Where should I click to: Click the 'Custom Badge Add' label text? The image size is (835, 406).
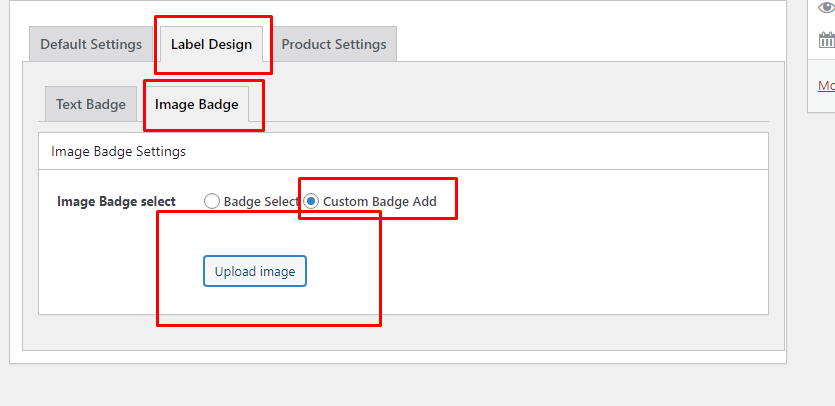(x=379, y=201)
